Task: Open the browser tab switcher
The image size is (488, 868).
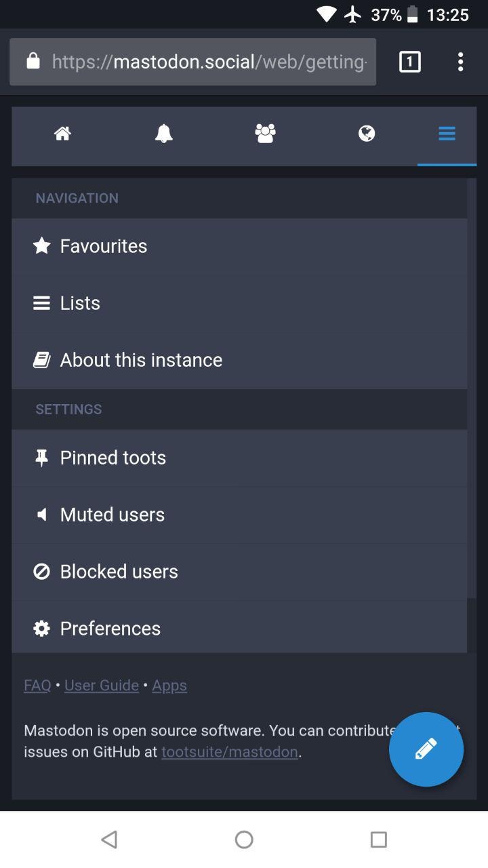Action: 409,62
